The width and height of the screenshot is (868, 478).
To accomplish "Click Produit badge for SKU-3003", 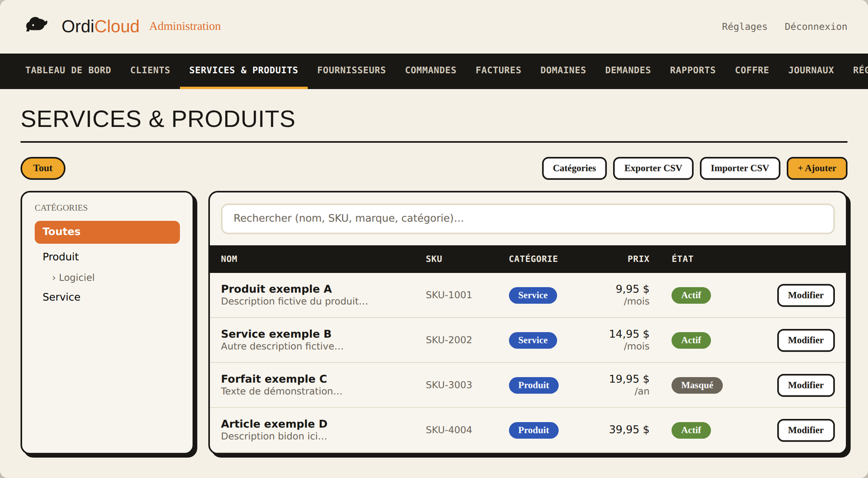I will tap(533, 385).
